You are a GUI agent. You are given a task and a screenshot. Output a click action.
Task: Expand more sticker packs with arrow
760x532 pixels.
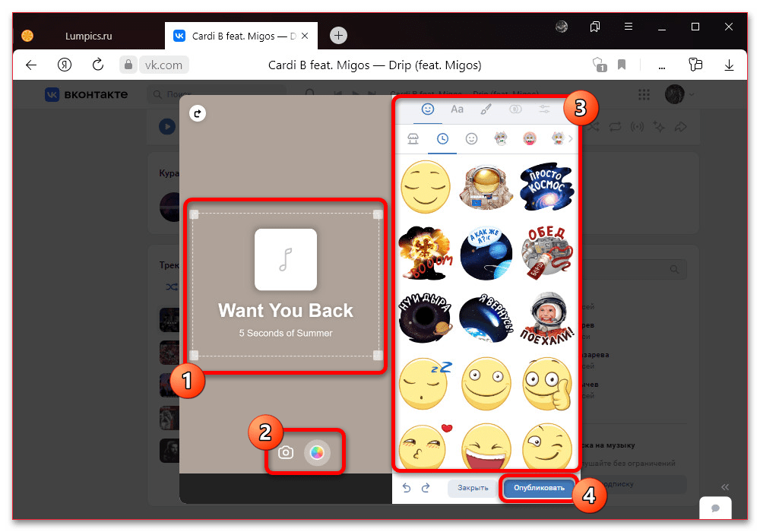571,139
